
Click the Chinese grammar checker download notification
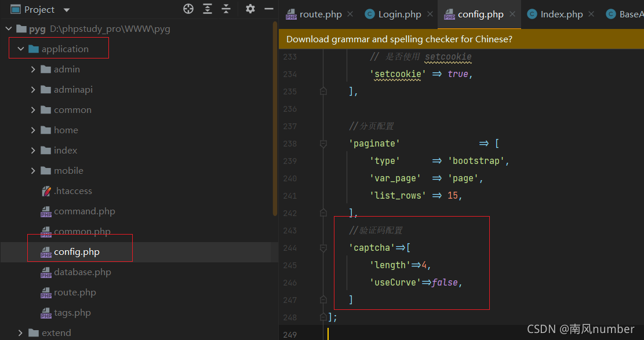pos(399,39)
